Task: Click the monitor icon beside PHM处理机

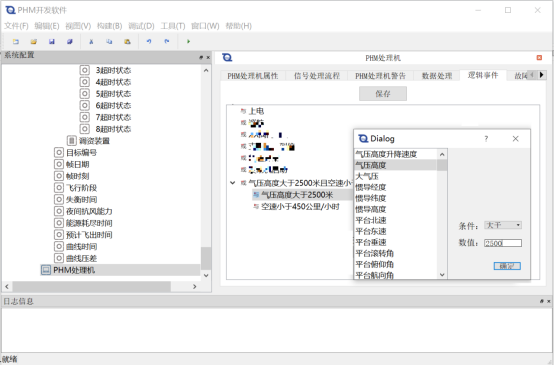Action: (x=46, y=270)
